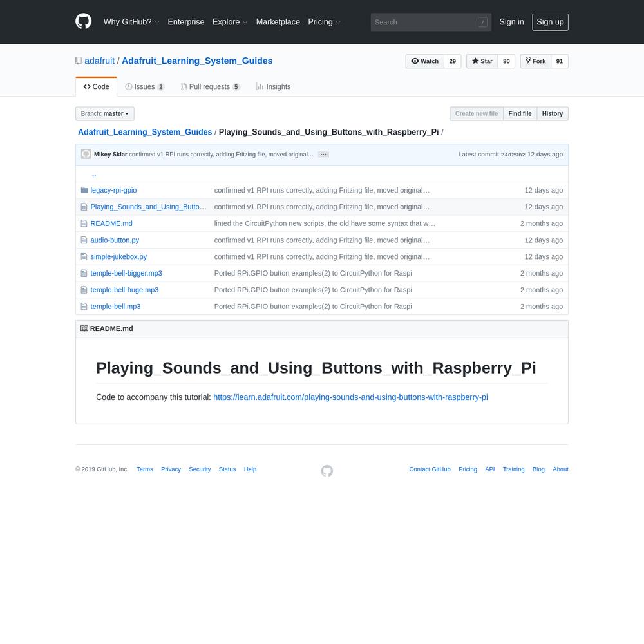Open README.md file link in list
Screen dimensions: 644x644
click(x=111, y=223)
